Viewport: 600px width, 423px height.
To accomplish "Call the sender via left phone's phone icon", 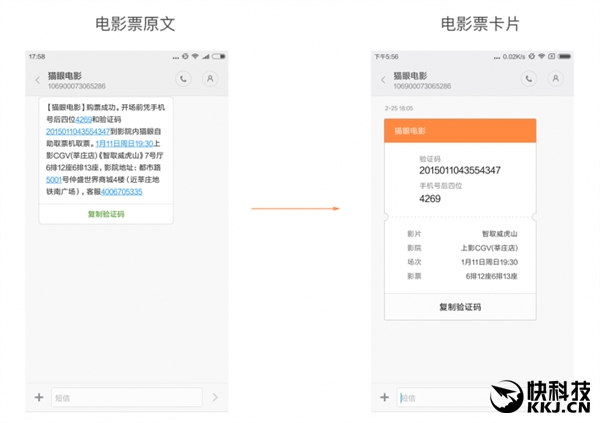I will 183,79.
